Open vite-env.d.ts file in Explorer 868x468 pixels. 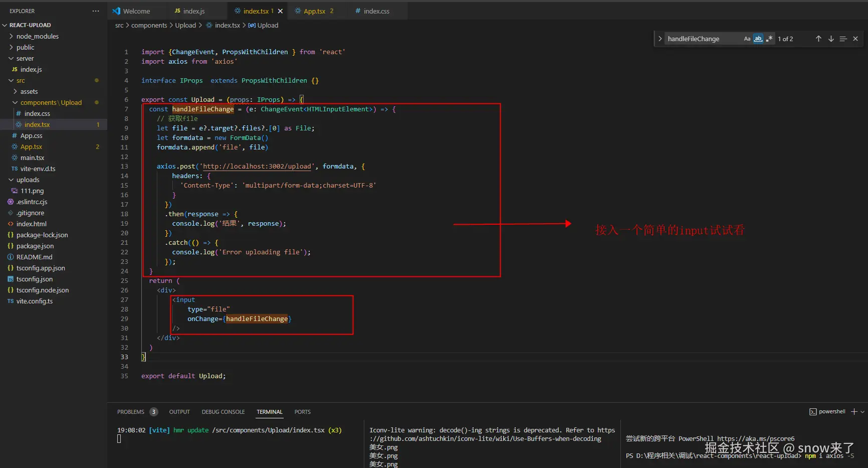coord(38,169)
